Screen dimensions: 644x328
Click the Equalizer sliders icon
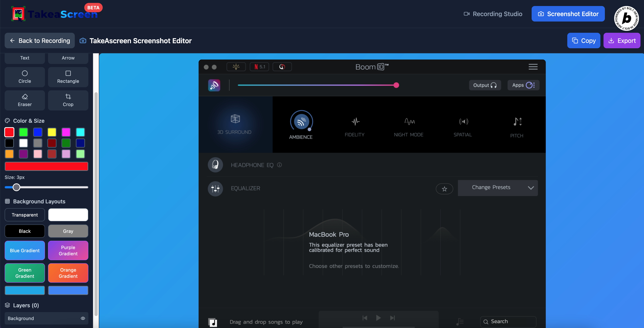point(215,188)
